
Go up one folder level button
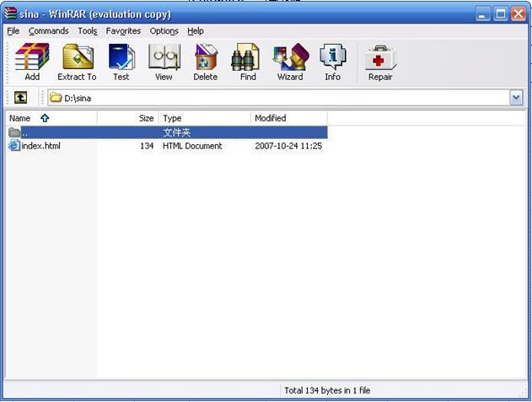pyautogui.click(x=20, y=98)
